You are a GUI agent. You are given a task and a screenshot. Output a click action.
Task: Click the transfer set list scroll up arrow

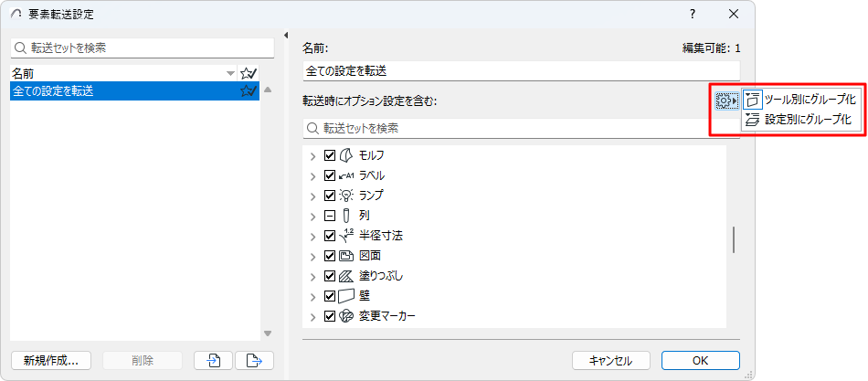click(x=268, y=90)
